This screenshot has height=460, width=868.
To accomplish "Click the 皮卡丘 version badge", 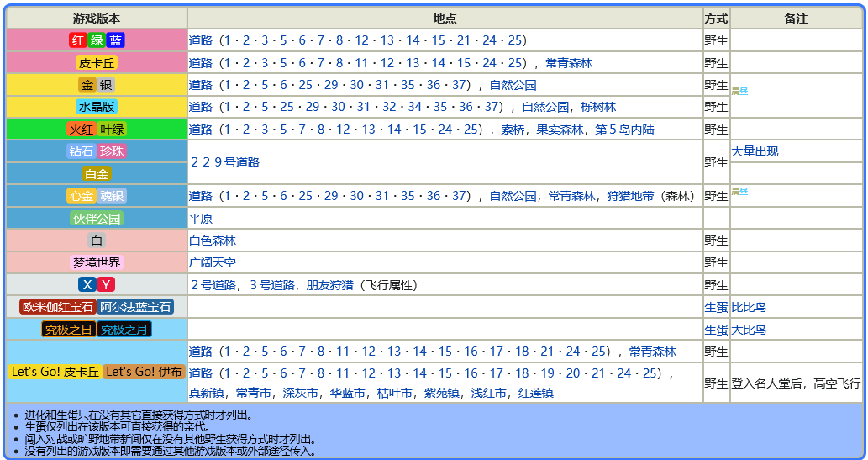I will 97,62.
